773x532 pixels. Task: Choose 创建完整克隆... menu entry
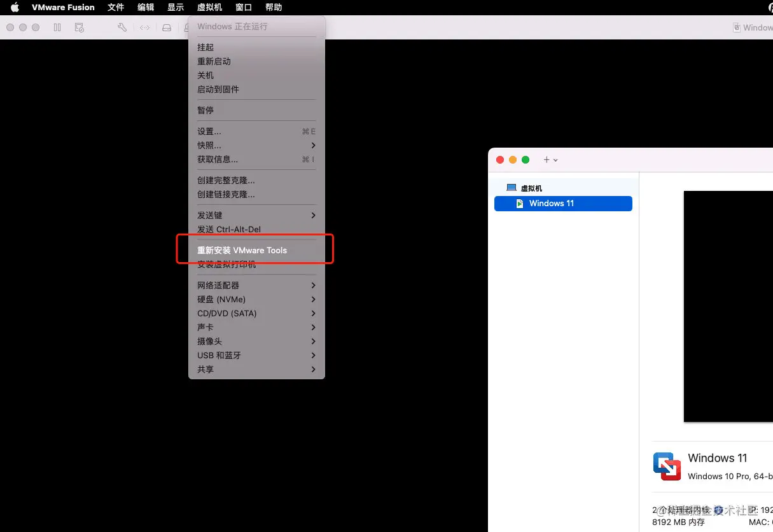(256, 181)
